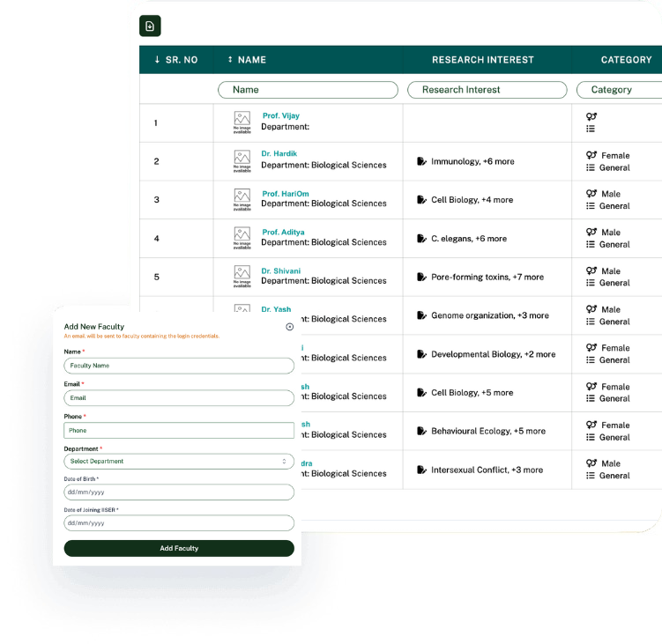Open Dr. Shivani's profile link
Image resolution: width=662 pixels, height=644 pixels.
280,270
